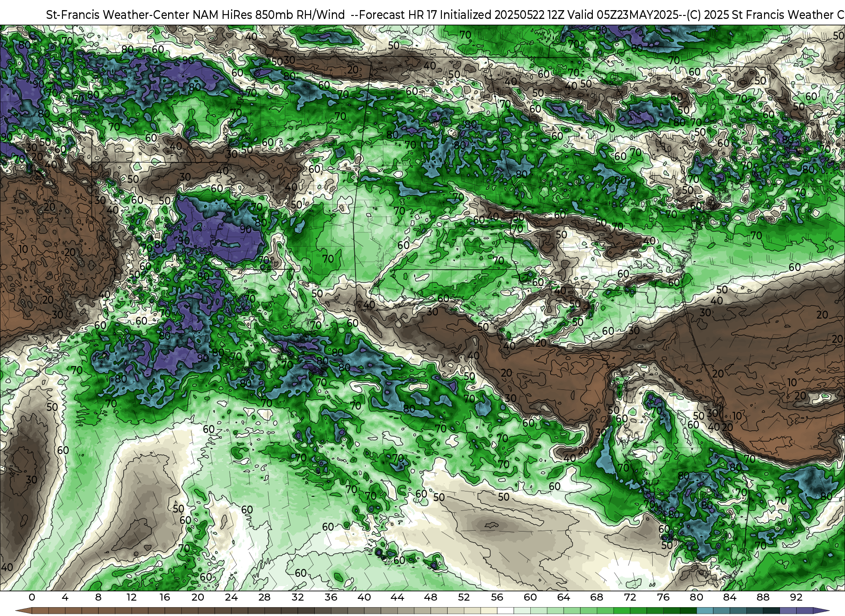The height and width of the screenshot is (616, 845).
Task: Click the '8' label on the color scale
Action: pyautogui.click(x=98, y=597)
